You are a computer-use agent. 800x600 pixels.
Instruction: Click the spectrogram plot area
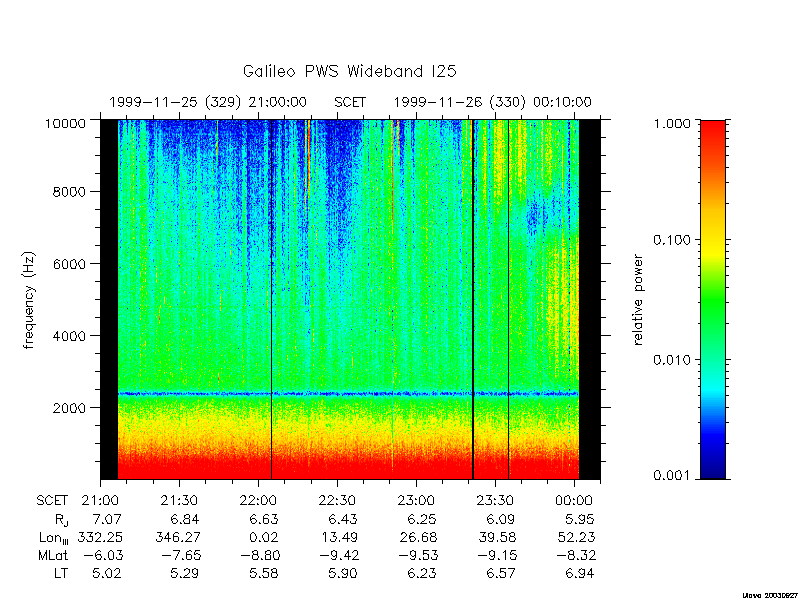pyautogui.click(x=350, y=299)
